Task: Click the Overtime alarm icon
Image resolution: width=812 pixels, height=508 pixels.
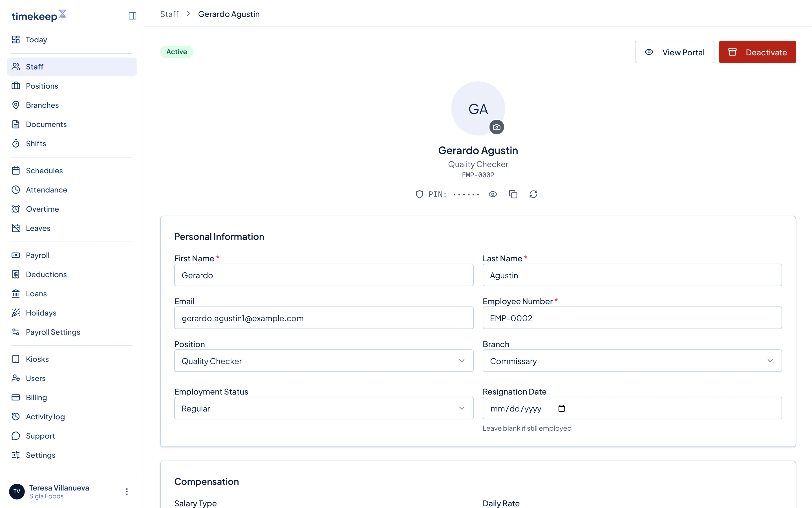Action: tap(16, 209)
